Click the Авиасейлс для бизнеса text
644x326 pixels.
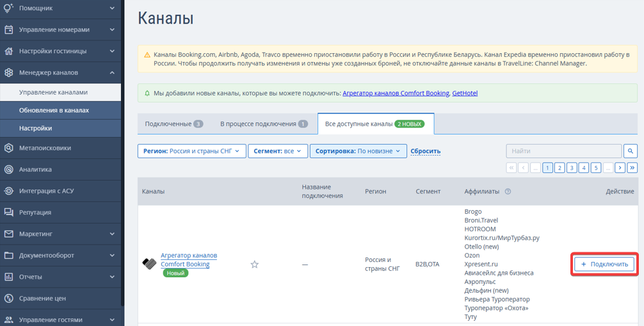[499, 273]
